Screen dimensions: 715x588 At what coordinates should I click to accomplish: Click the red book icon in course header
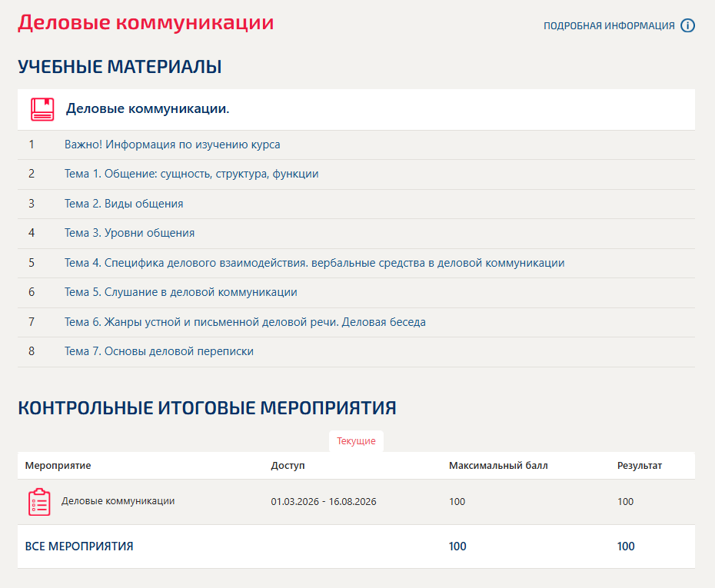(42, 109)
